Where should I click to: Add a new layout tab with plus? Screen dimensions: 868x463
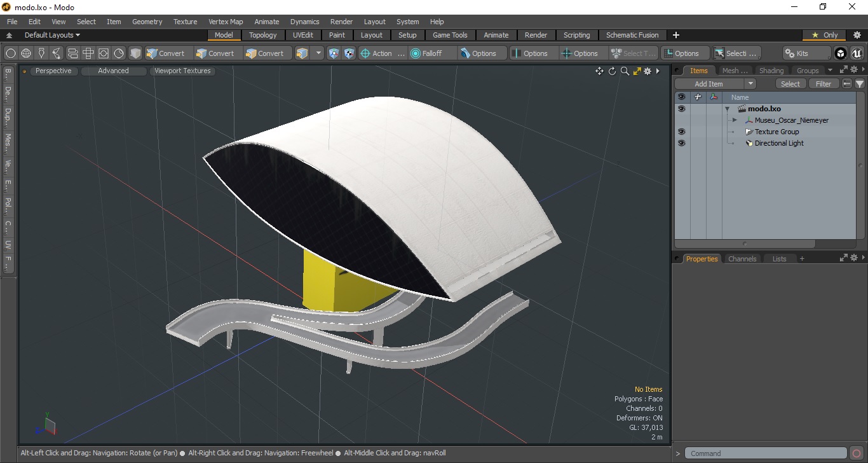[x=676, y=35]
